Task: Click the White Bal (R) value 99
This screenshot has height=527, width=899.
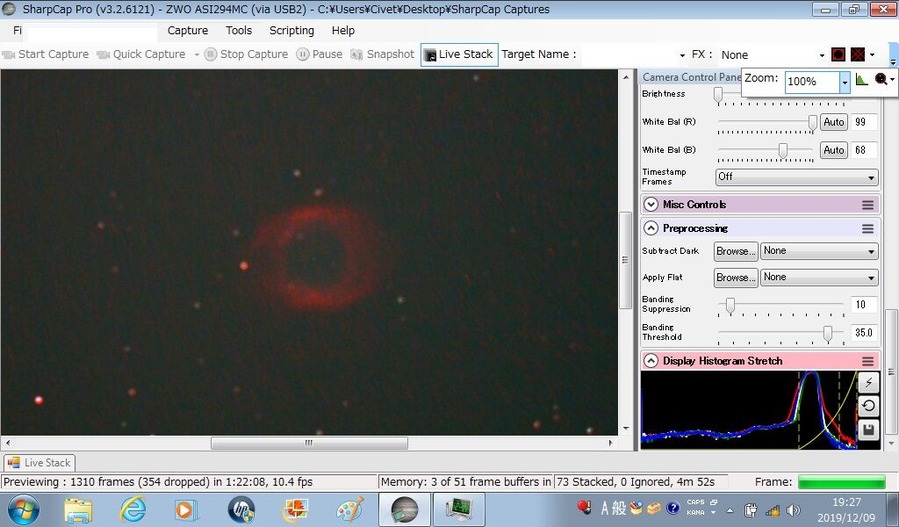Action: point(863,122)
